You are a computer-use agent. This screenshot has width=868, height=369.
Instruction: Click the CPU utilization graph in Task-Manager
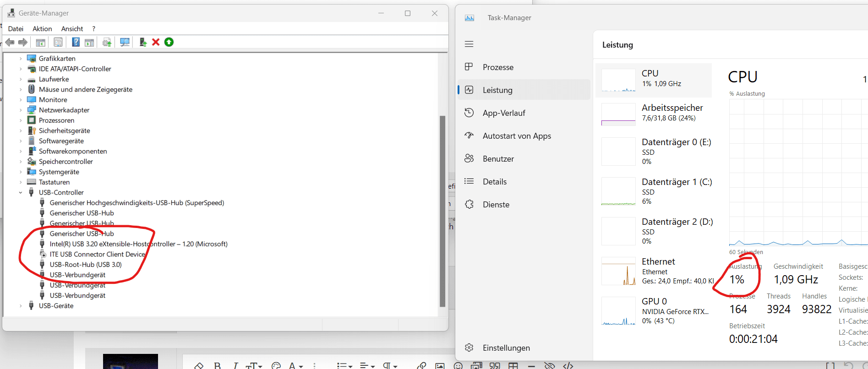[798, 173]
